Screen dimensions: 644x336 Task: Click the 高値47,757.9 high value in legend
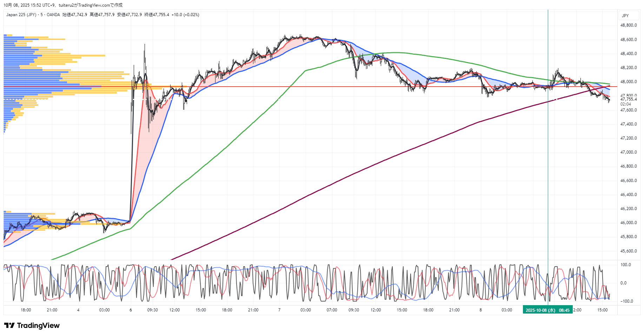tap(102, 15)
